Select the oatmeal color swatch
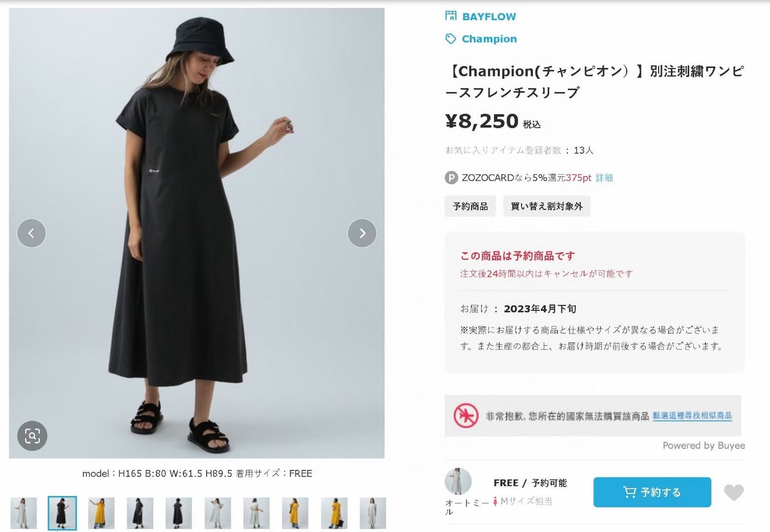 pyautogui.click(x=458, y=482)
